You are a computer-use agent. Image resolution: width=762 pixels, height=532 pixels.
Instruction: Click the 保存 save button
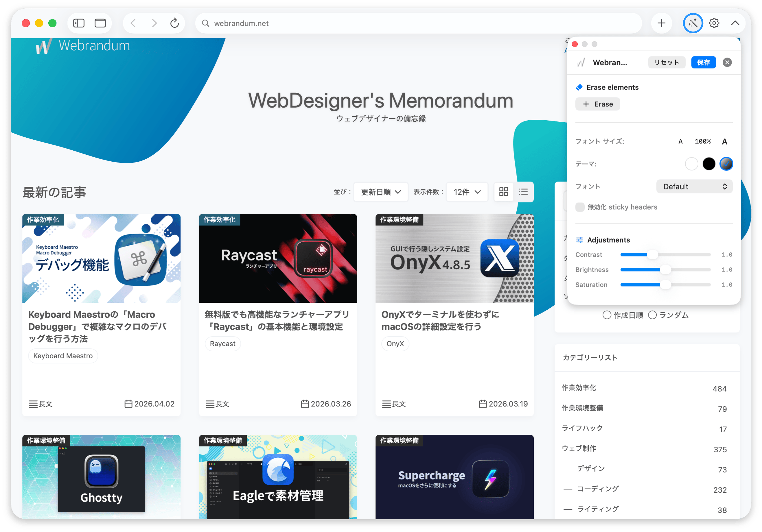703,62
